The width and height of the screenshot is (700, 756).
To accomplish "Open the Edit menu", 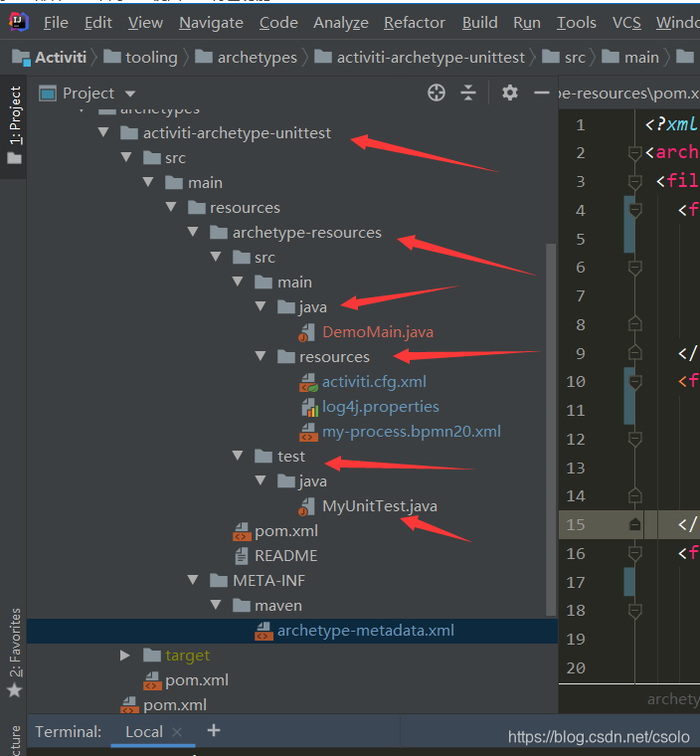I will (98, 23).
